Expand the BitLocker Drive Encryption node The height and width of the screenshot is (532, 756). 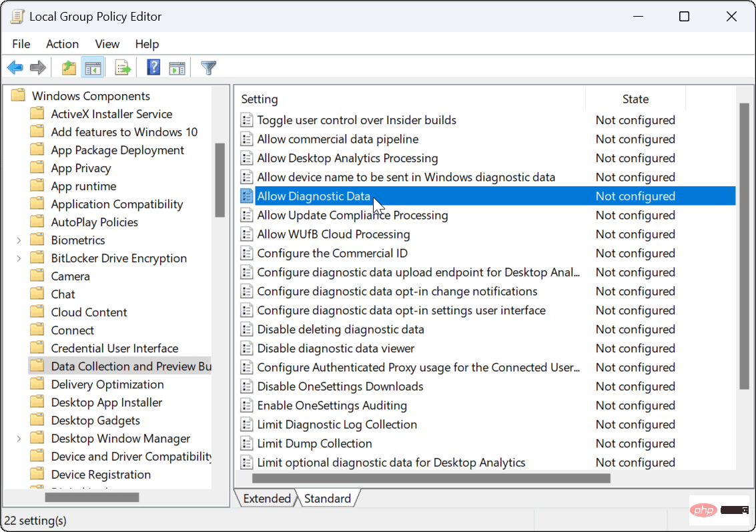(19, 258)
